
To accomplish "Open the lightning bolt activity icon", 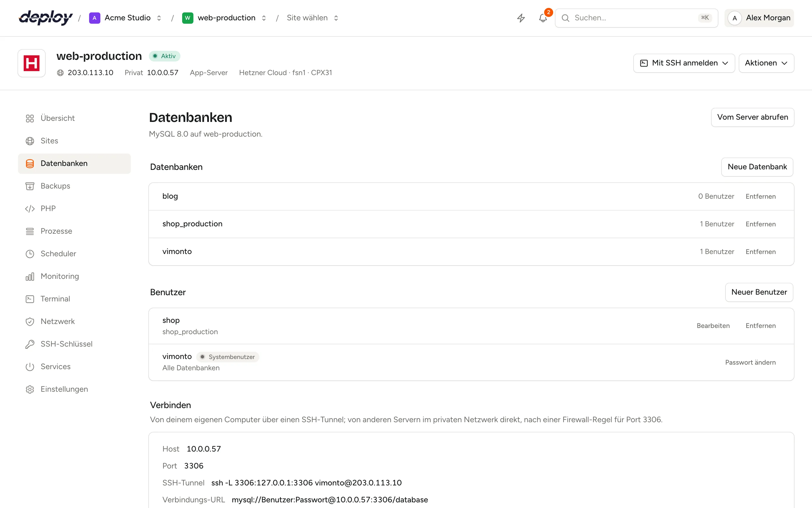I will pos(521,18).
